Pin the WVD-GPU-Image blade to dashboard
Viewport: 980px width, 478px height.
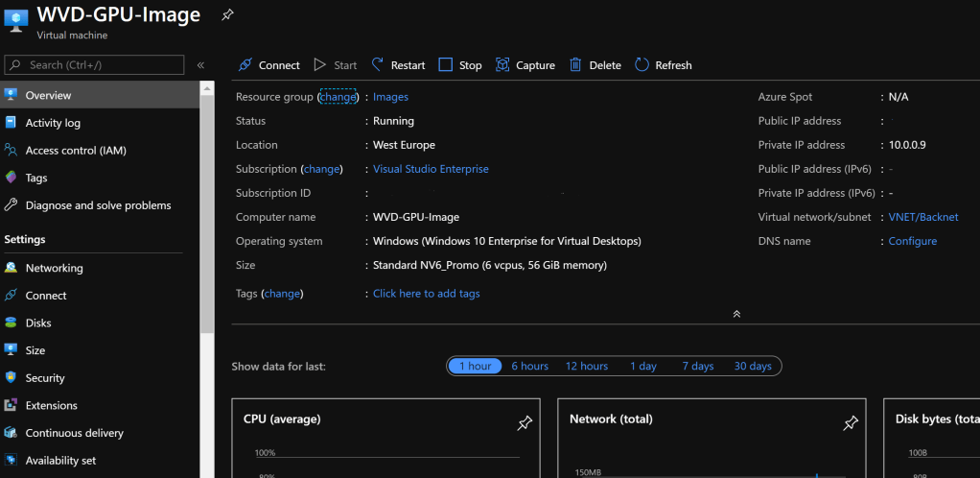click(227, 15)
